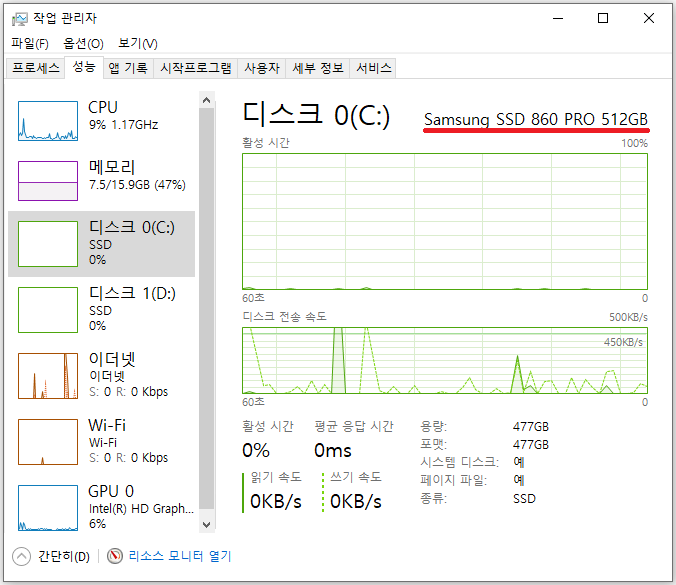
Task: Select the 이더넷 network graph thumbnail
Action: (48, 375)
